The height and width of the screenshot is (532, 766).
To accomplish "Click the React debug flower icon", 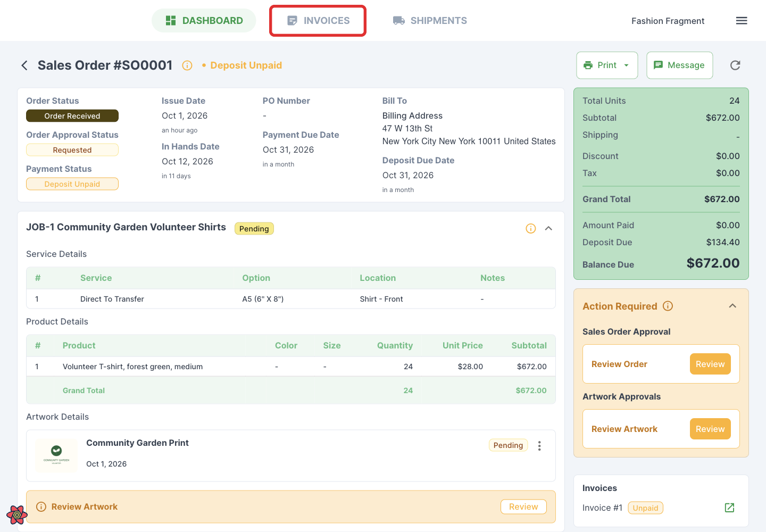I will 17,514.
